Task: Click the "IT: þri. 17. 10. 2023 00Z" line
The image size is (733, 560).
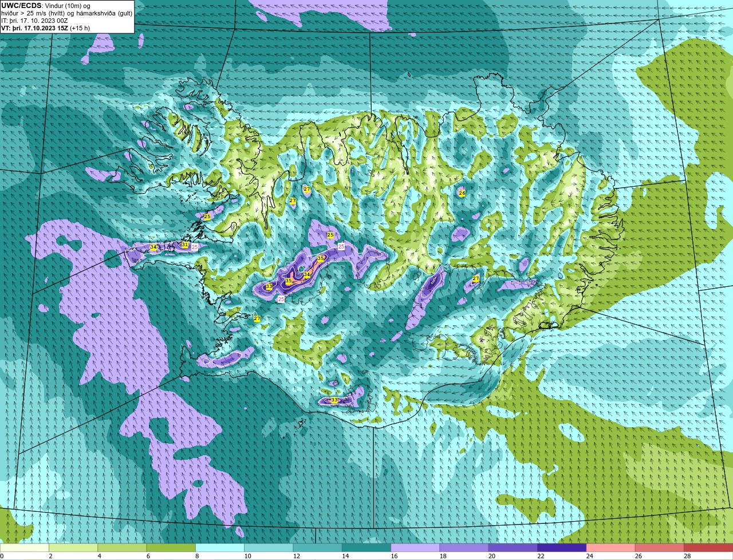Action: (x=34, y=21)
